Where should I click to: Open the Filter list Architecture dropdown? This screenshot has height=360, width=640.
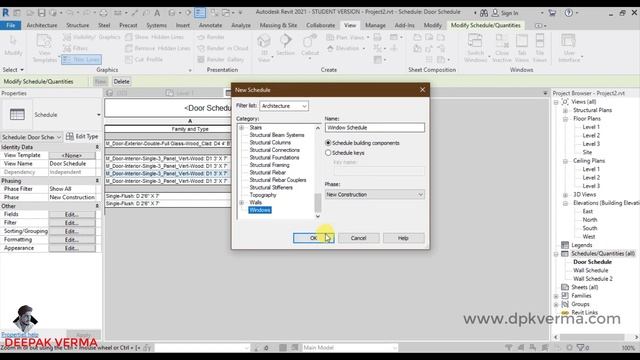point(284,106)
